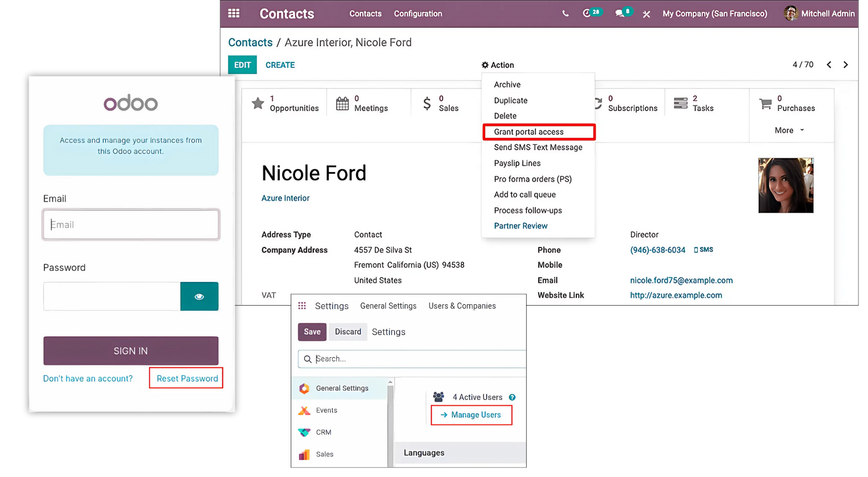This screenshot has width=868, height=477.
Task: Click the phone call icon in top bar
Action: [565, 13]
